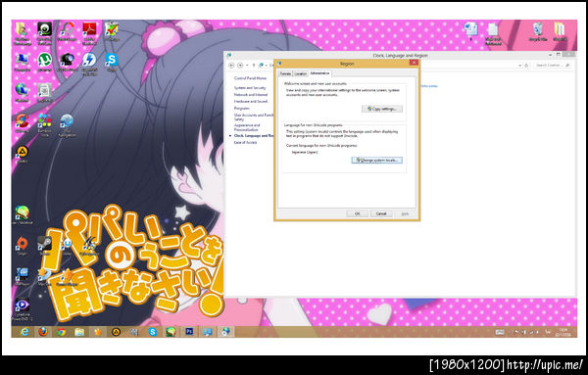Click the Control Panel globe taskbar icon
The image size is (588, 375).
click(225, 332)
